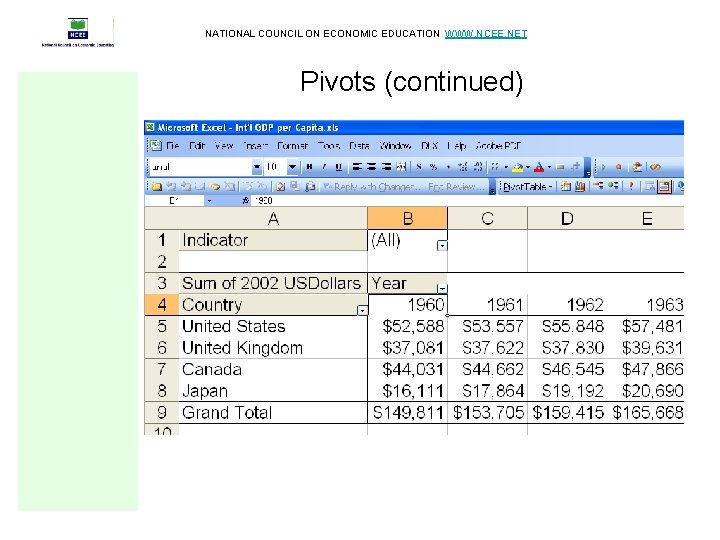
Task: Click the End Review button
Action: pos(457,186)
